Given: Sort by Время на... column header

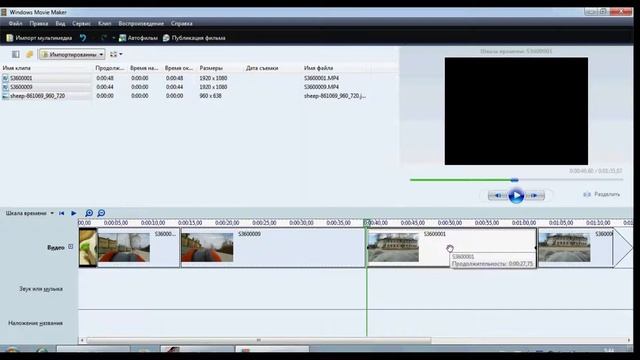Looking at the screenshot, I should [x=144, y=68].
